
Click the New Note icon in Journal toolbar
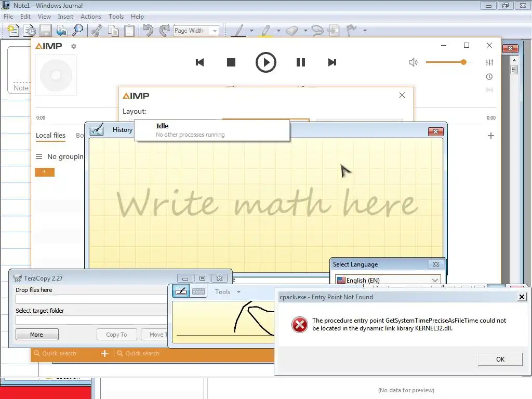coord(13,31)
